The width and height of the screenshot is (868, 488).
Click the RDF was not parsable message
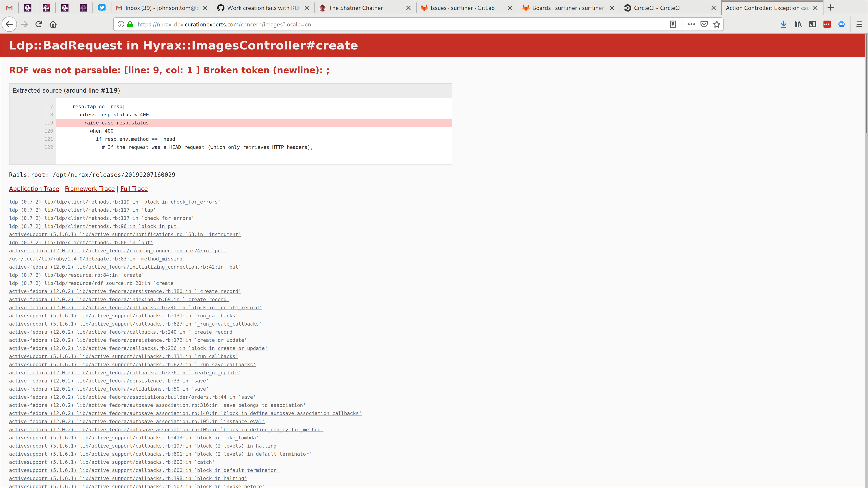(x=169, y=70)
